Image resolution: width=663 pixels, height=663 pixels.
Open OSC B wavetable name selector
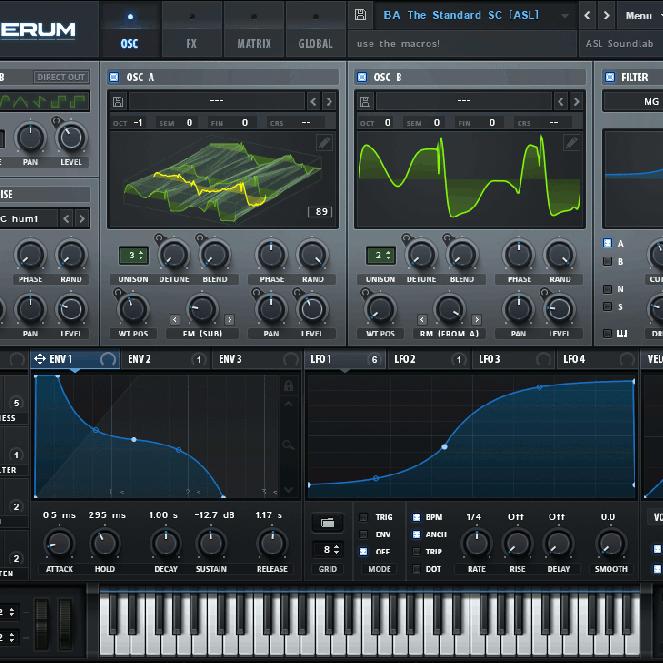(464, 101)
